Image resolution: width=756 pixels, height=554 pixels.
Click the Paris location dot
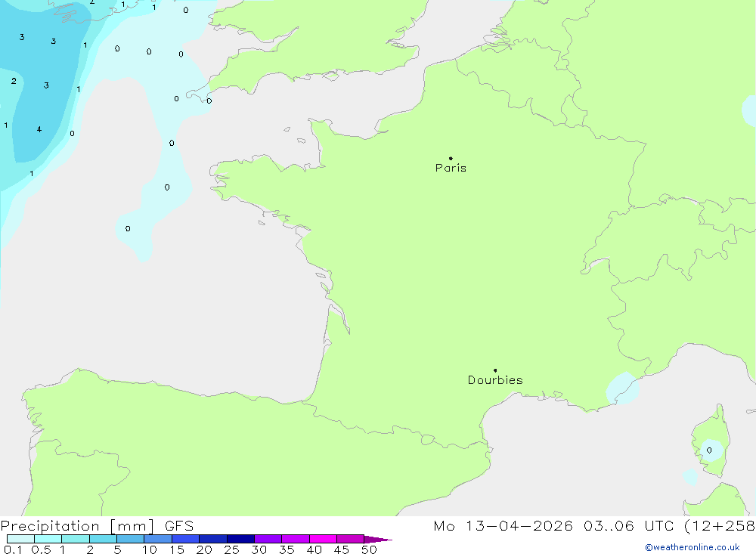pos(451,158)
